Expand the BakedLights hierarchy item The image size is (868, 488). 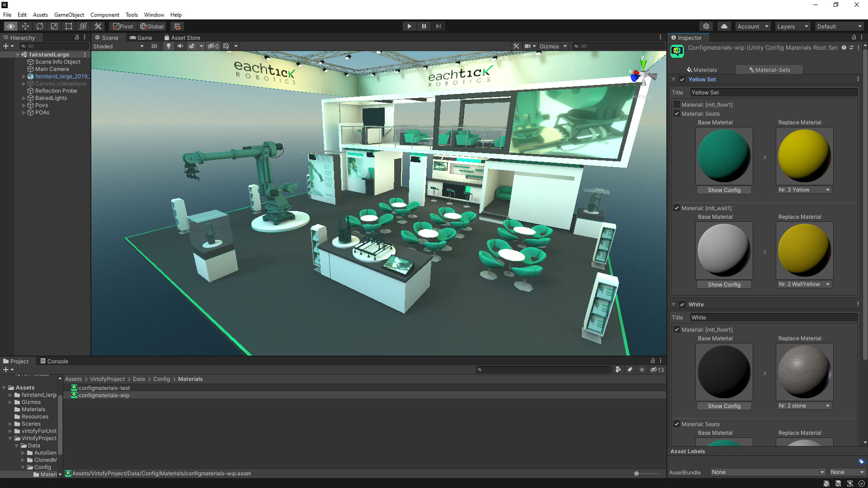click(24, 98)
